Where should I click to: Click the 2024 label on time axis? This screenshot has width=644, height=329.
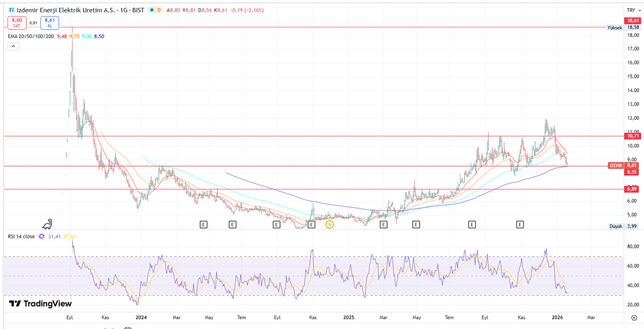pos(141,318)
